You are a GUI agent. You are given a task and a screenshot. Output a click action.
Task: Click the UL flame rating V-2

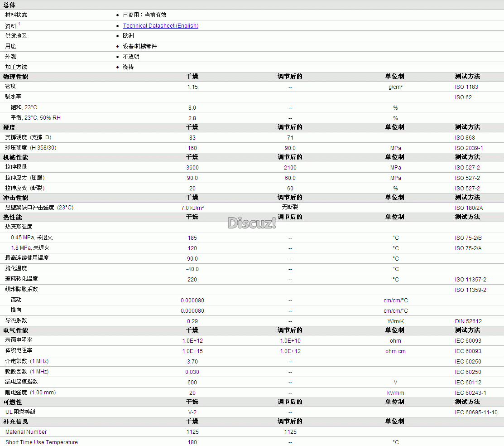[192, 412]
